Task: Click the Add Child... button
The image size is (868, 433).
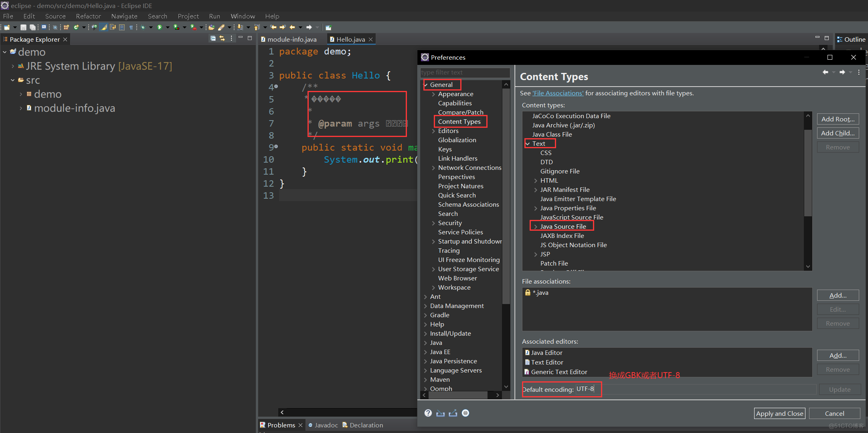Action: click(x=838, y=133)
